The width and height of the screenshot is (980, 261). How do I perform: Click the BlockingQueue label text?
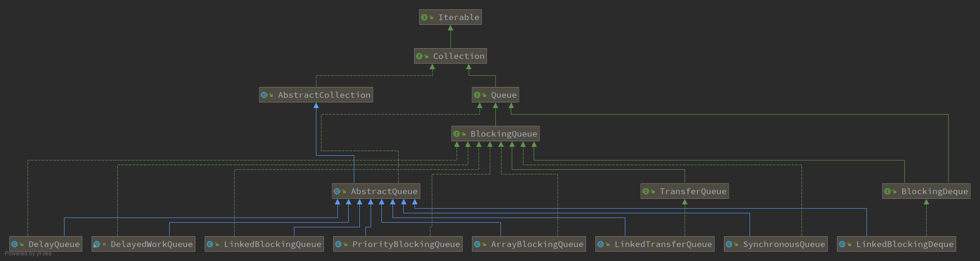504,134
